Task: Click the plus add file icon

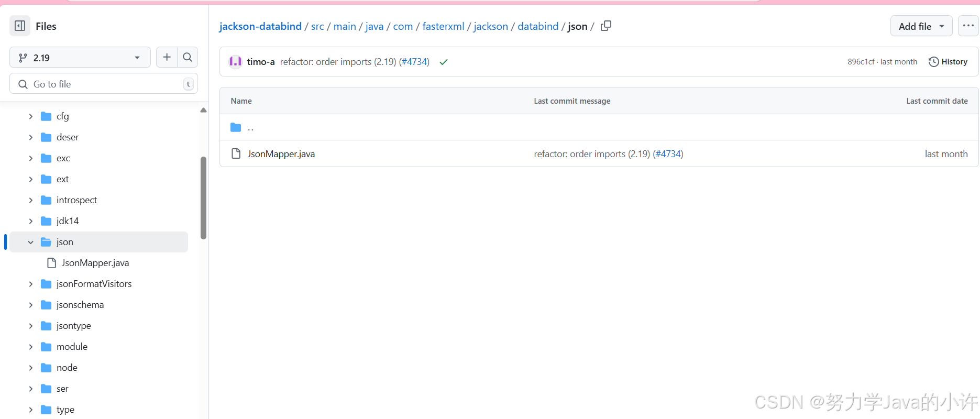Action: (x=167, y=58)
